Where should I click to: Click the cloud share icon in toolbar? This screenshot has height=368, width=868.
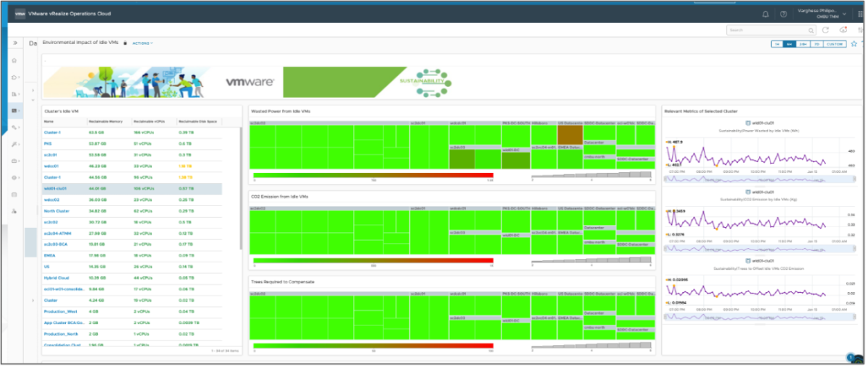click(843, 30)
